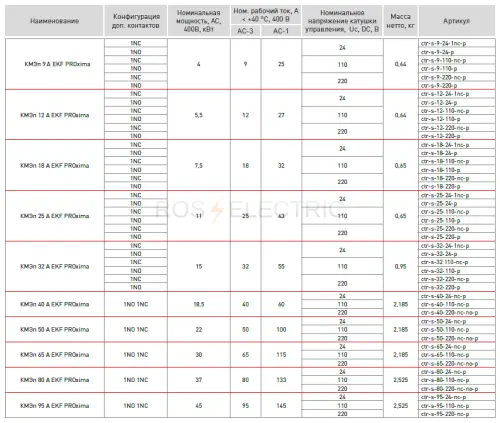Select the КМЭп 9 А EKF PROxima row name
500x423 pixels.
(57, 64)
